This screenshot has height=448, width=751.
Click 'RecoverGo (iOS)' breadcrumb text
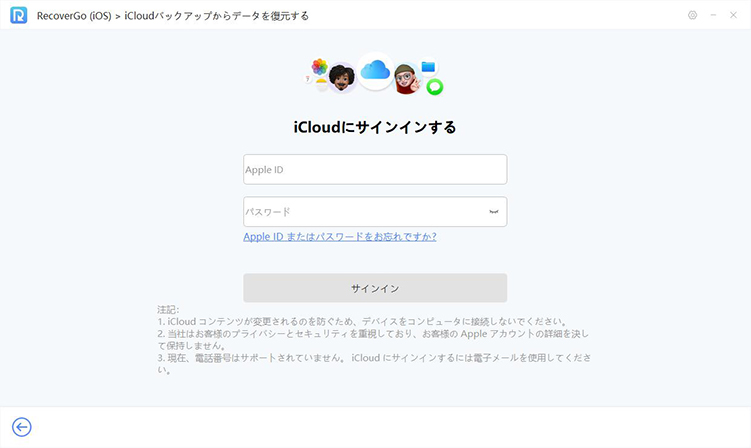pos(74,16)
